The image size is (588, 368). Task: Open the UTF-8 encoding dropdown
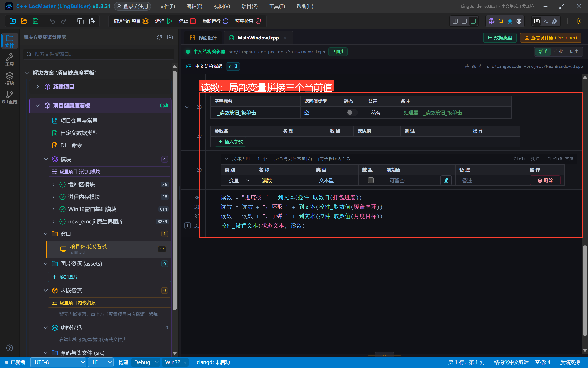point(58,362)
